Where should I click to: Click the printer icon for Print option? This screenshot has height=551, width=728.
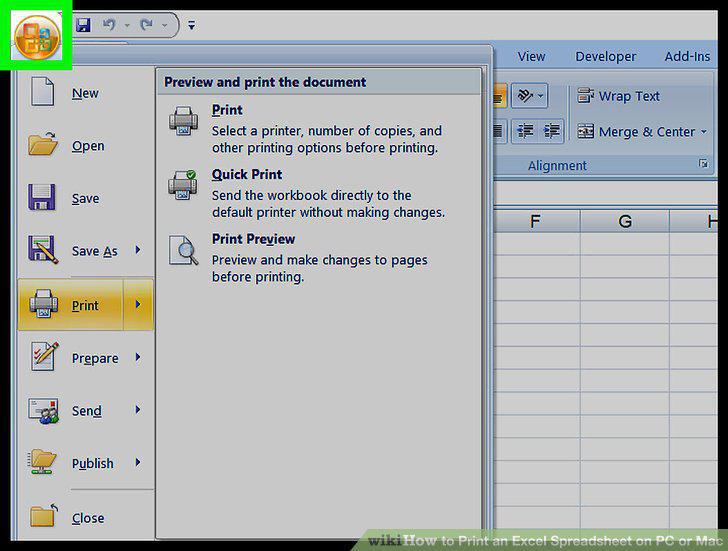tap(183, 121)
